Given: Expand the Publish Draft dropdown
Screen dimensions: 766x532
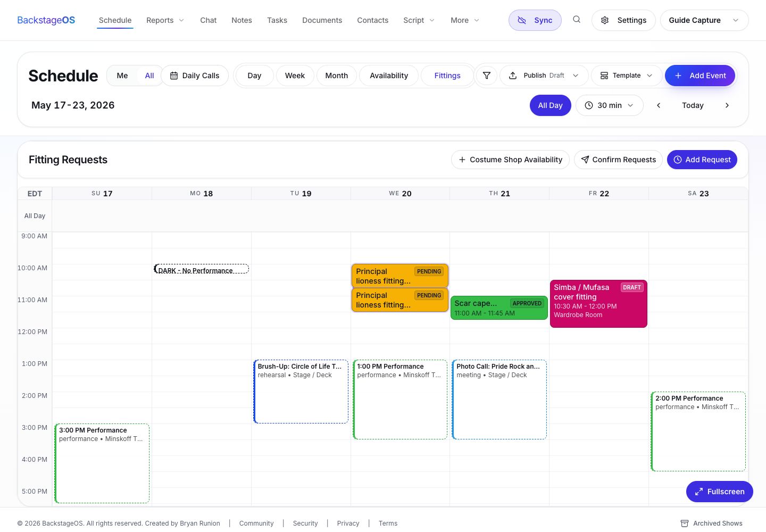Looking at the screenshot, I should (x=544, y=76).
